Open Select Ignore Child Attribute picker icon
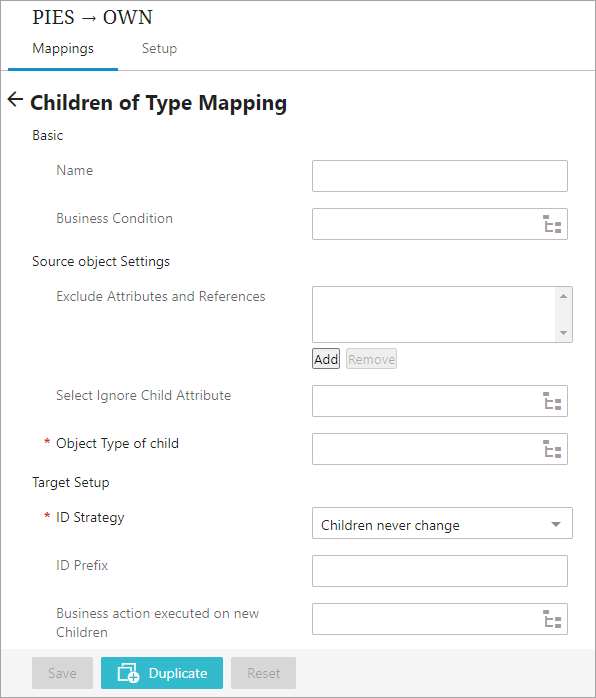Image resolution: width=596 pixels, height=698 pixels. pyautogui.click(x=552, y=401)
